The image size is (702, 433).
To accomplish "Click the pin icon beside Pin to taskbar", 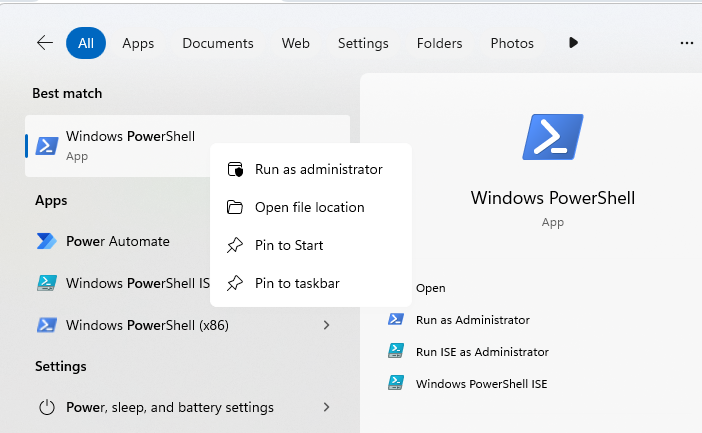I will tap(235, 283).
